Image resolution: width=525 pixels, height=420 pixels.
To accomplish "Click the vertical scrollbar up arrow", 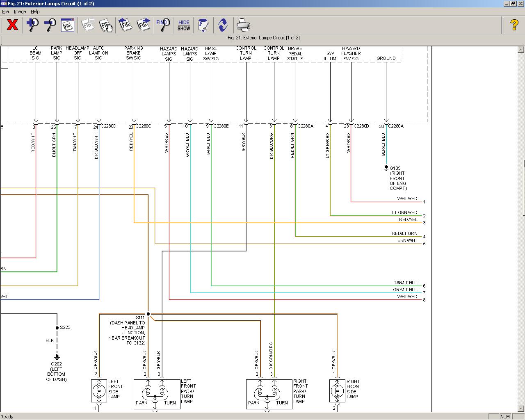I will (x=521, y=50).
